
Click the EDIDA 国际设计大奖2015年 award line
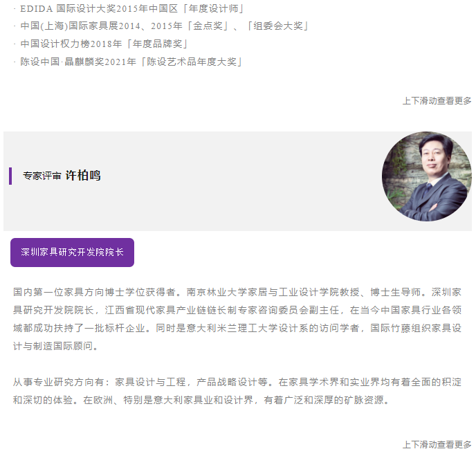click(129, 8)
